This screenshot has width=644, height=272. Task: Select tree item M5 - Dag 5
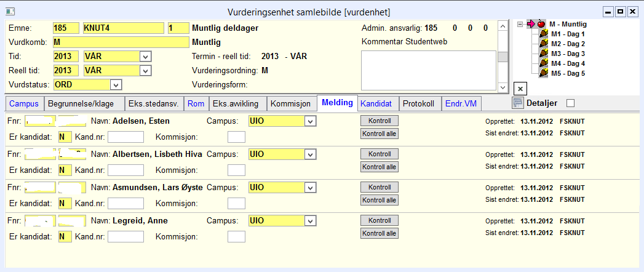coord(568,74)
